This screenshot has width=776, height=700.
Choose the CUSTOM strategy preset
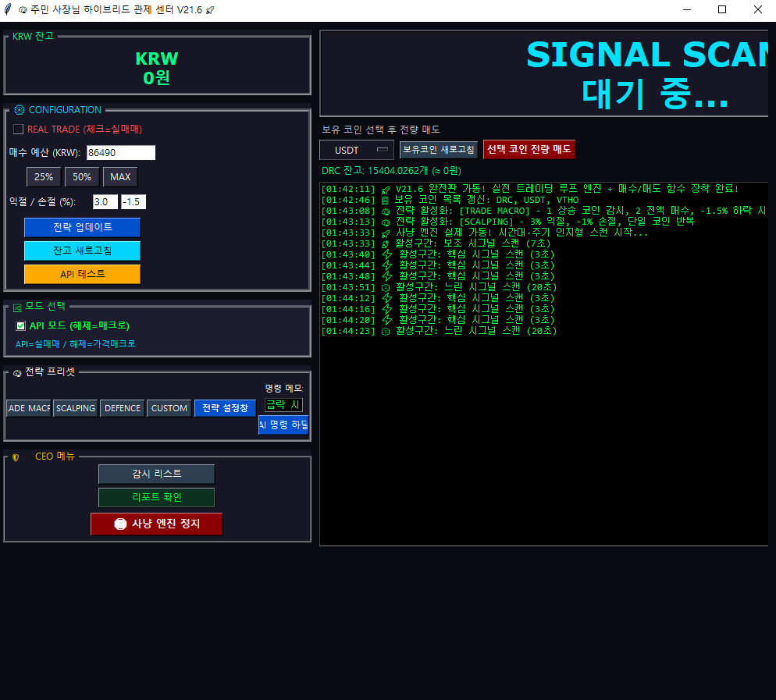pyautogui.click(x=169, y=408)
